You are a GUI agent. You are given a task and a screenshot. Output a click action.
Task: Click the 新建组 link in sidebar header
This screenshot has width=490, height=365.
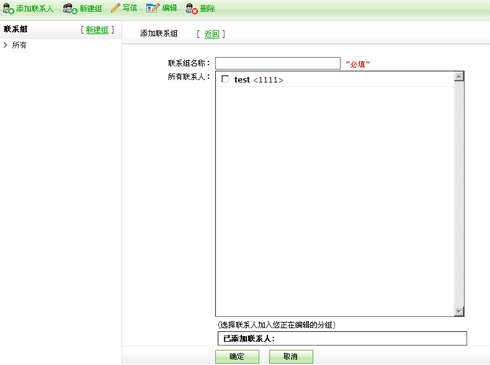click(97, 30)
